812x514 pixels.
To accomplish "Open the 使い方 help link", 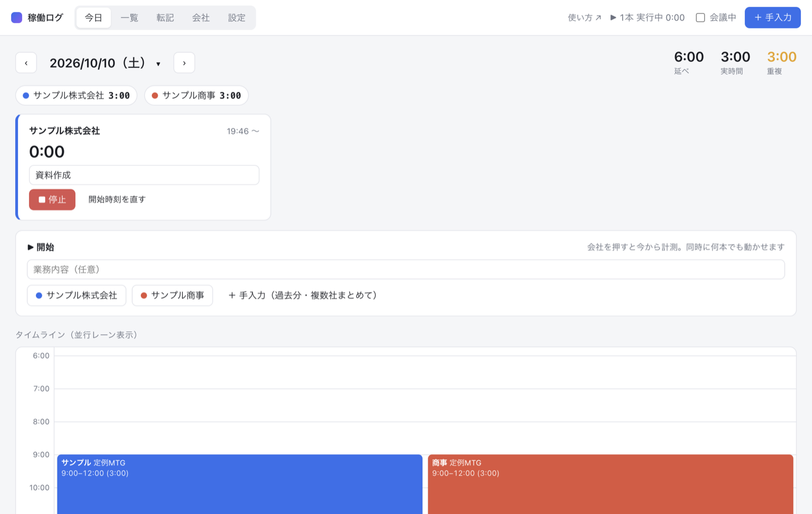I will [585, 18].
